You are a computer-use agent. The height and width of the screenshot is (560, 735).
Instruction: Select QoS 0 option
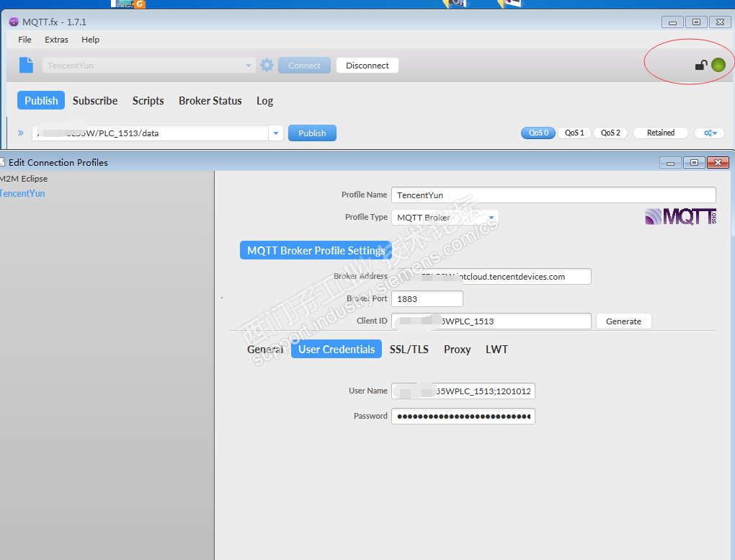538,133
